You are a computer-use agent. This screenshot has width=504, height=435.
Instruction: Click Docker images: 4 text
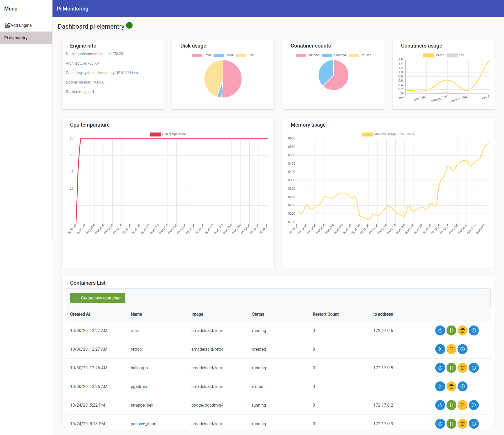80,92
